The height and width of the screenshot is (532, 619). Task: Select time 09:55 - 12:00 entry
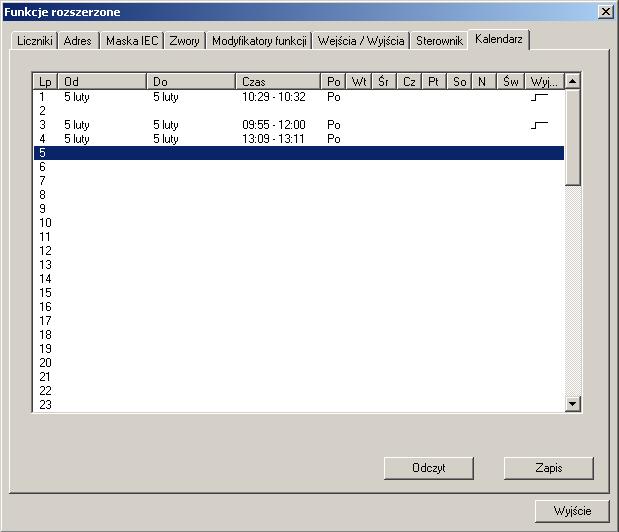coord(274,125)
